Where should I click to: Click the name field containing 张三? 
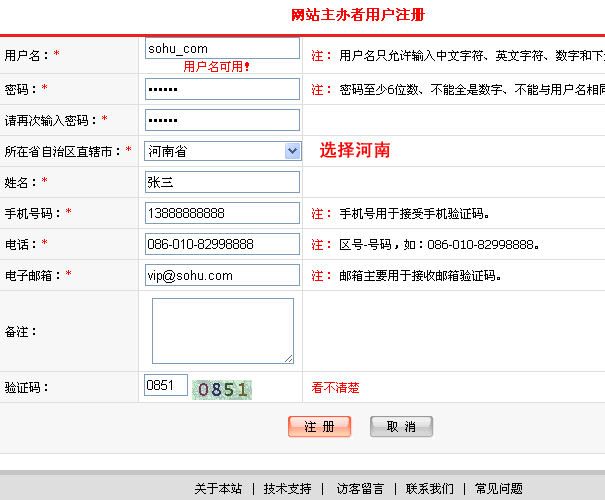pos(222,182)
